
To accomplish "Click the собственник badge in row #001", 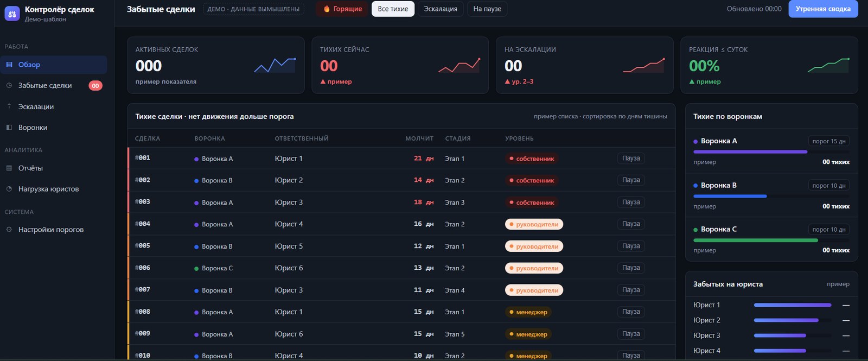I will (532, 159).
